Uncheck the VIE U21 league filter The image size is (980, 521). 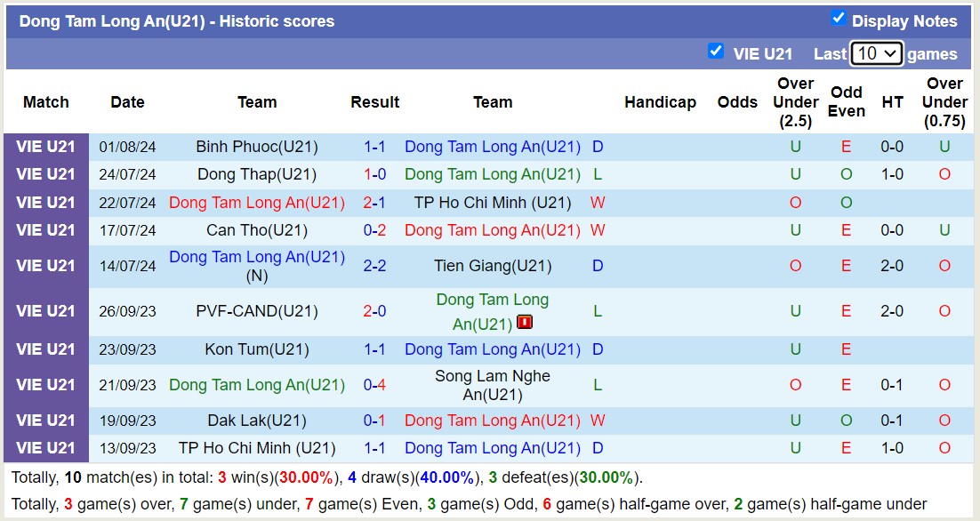tap(716, 52)
